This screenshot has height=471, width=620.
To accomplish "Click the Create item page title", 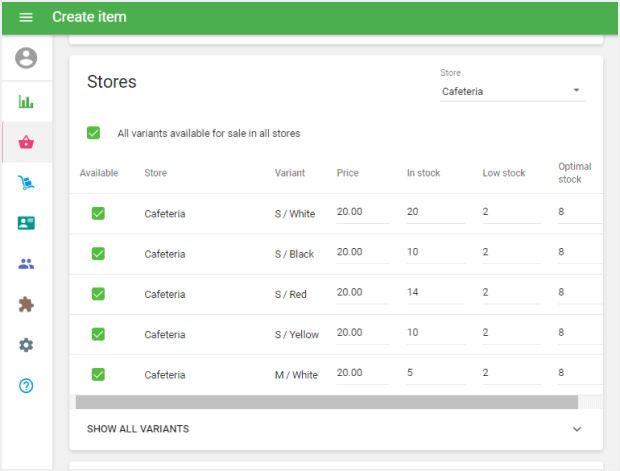I will 89,17.
